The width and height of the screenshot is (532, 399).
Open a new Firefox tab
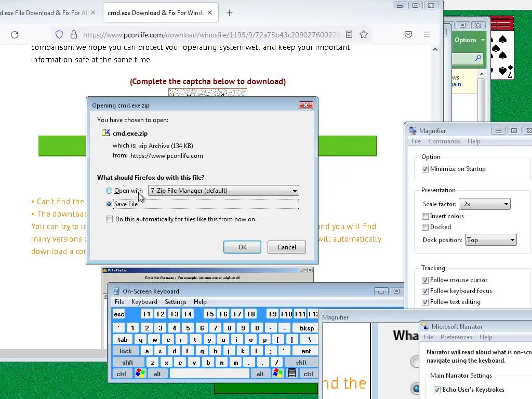(229, 13)
